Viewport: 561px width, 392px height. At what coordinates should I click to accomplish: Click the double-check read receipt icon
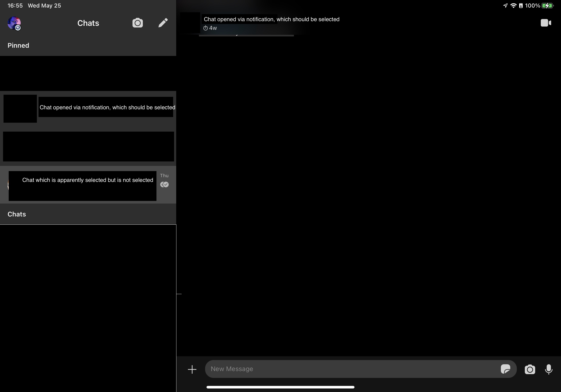pyautogui.click(x=164, y=184)
